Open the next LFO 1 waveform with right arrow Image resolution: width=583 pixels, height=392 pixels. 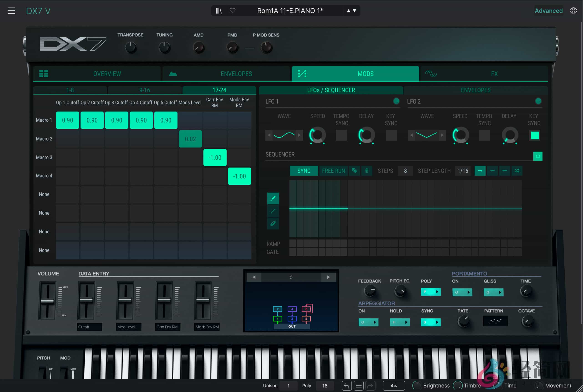(300, 135)
